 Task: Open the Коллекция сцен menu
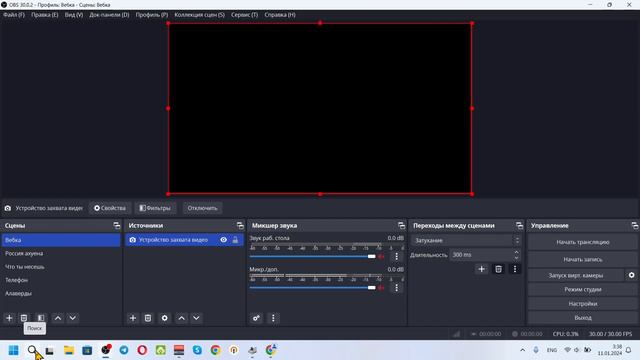coord(200,15)
